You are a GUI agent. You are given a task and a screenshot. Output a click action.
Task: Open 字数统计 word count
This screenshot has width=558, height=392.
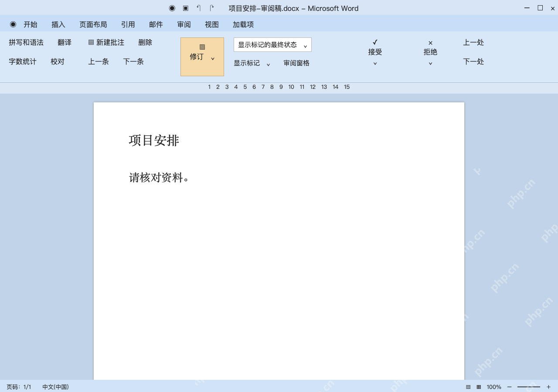(x=23, y=61)
